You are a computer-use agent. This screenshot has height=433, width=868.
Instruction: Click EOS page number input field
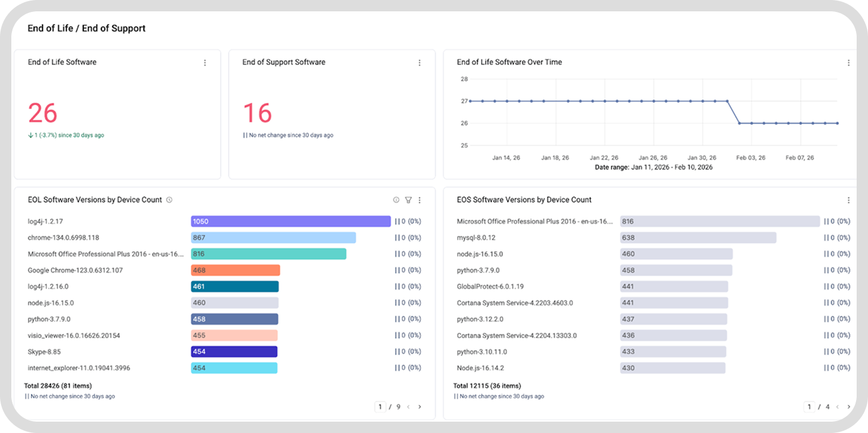[x=810, y=407]
